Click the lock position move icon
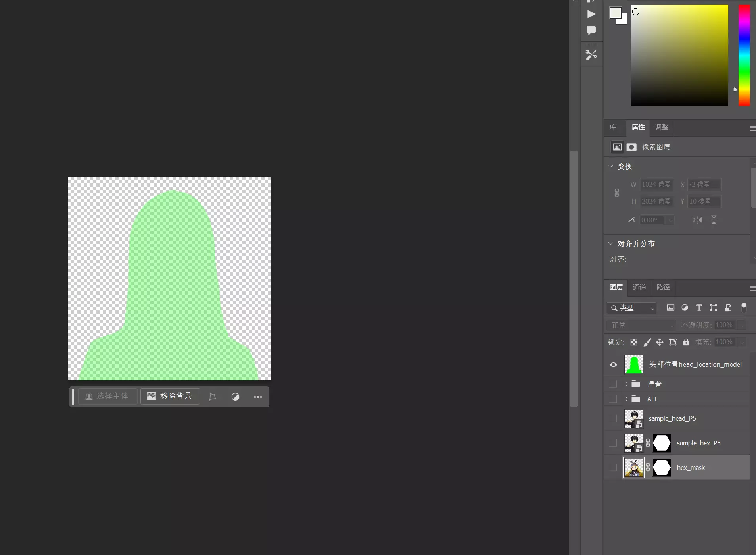 pos(660,342)
